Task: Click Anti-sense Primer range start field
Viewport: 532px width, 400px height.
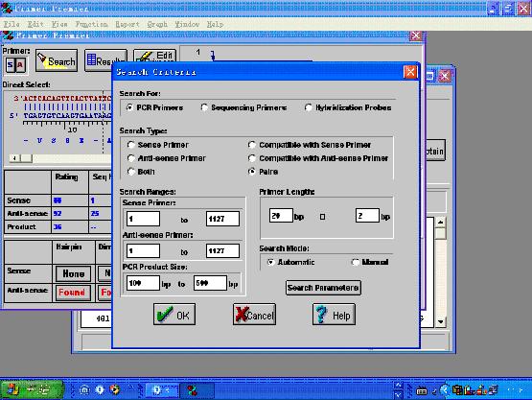Action: 143,251
